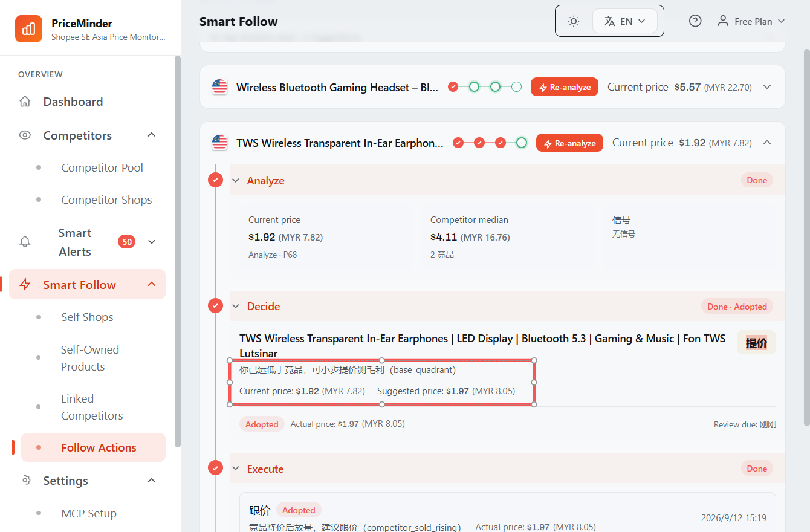The width and height of the screenshot is (810, 532).
Task: Re-analyze the Wireless Bluetooth Gaming Headset
Action: (565, 87)
